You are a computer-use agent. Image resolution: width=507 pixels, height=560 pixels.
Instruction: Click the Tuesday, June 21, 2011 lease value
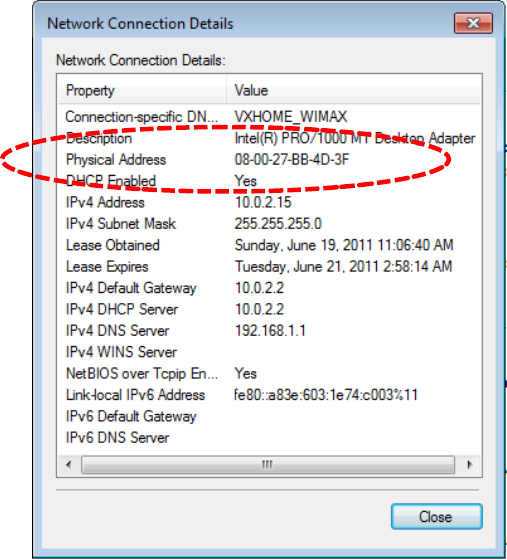(x=343, y=267)
